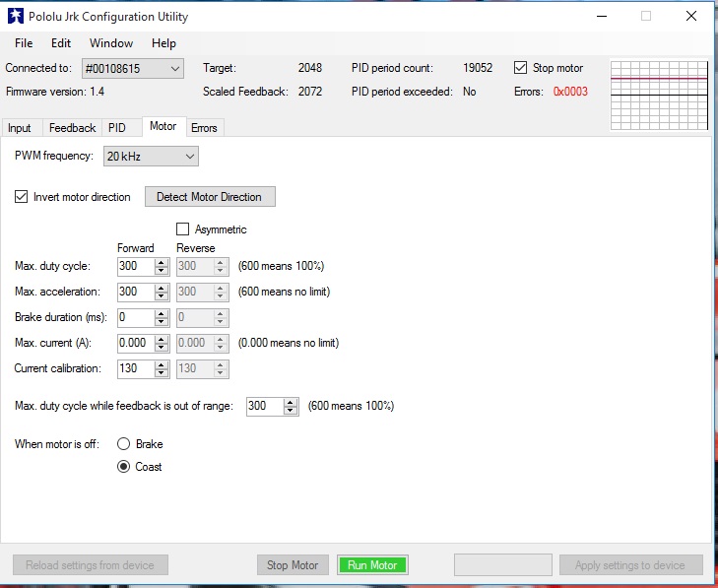Open the PWM frequency dropdown
This screenshot has height=588, width=718.
pos(151,157)
